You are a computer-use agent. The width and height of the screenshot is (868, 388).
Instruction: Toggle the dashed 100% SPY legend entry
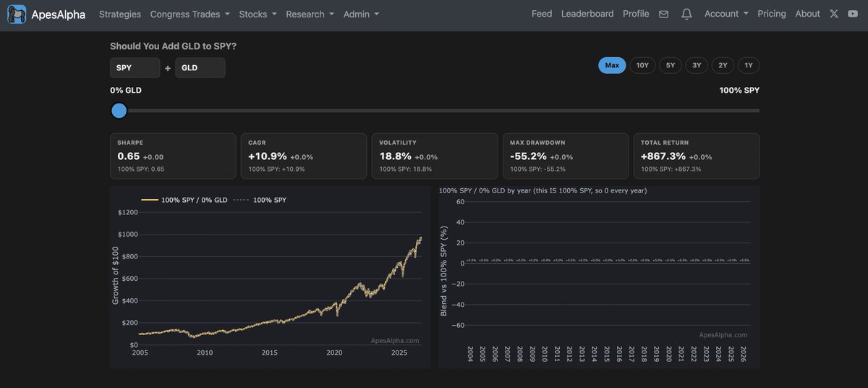pyautogui.click(x=260, y=200)
